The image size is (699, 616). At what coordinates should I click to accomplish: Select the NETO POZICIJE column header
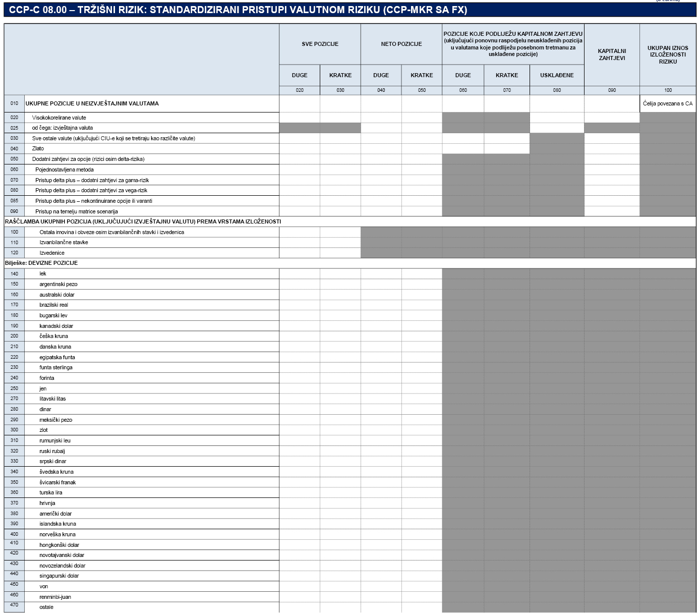tap(401, 44)
